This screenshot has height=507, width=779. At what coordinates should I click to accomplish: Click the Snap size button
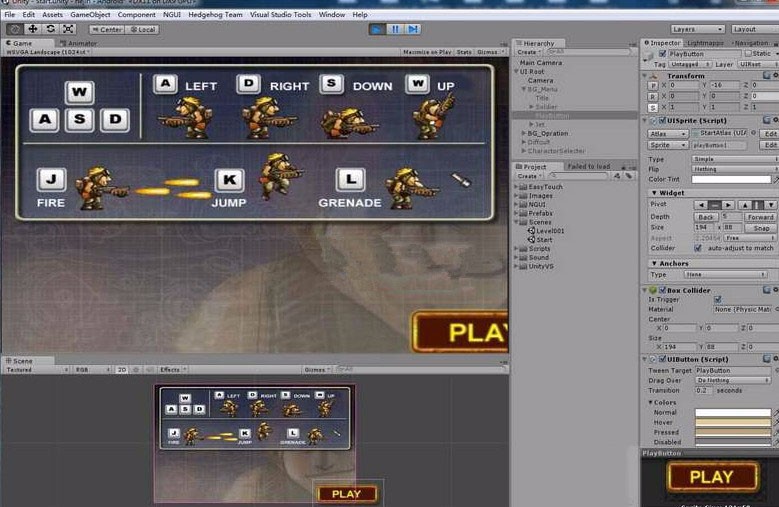pyautogui.click(x=761, y=228)
